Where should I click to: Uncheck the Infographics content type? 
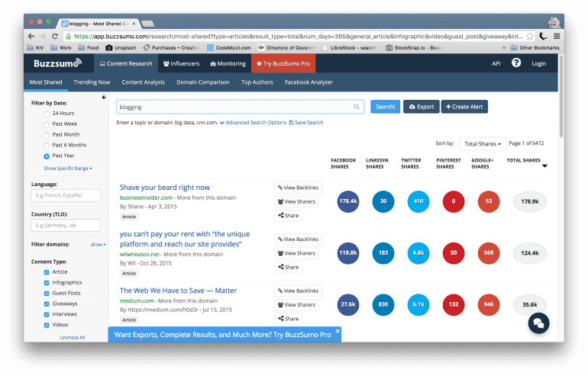[x=47, y=283]
